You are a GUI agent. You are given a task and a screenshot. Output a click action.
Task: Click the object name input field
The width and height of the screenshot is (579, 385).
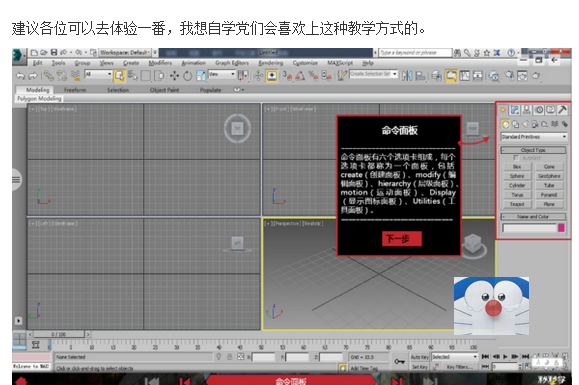(530, 228)
